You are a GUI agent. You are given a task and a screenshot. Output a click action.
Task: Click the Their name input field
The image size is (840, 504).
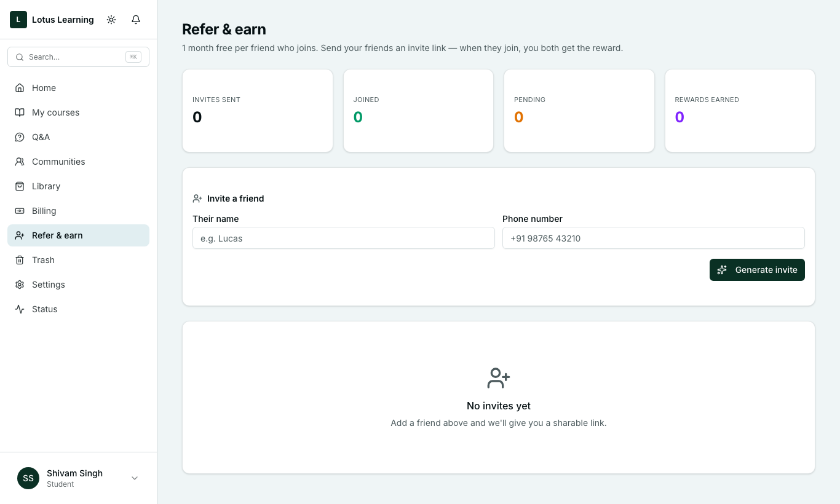point(344,238)
